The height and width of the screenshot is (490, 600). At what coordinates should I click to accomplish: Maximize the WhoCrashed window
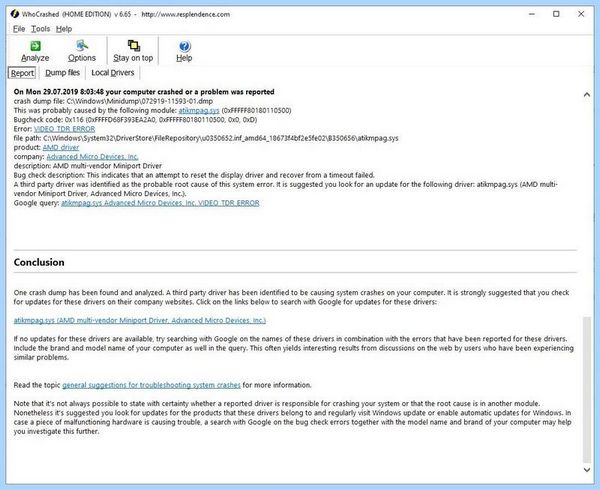pos(556,14)
